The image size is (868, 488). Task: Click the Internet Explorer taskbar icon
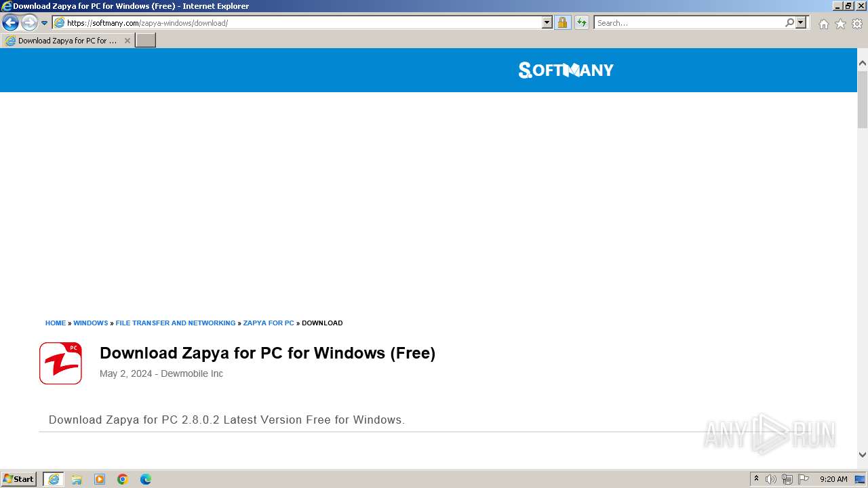tap(54, 479)
